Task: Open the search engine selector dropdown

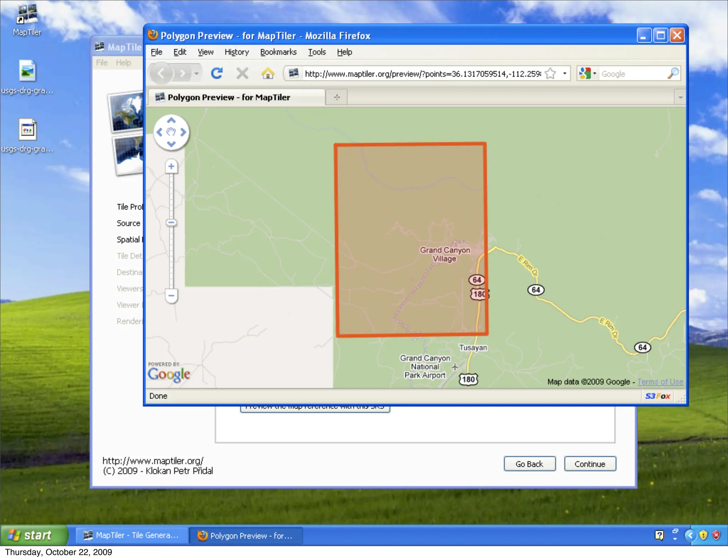Action: (594, 74)
